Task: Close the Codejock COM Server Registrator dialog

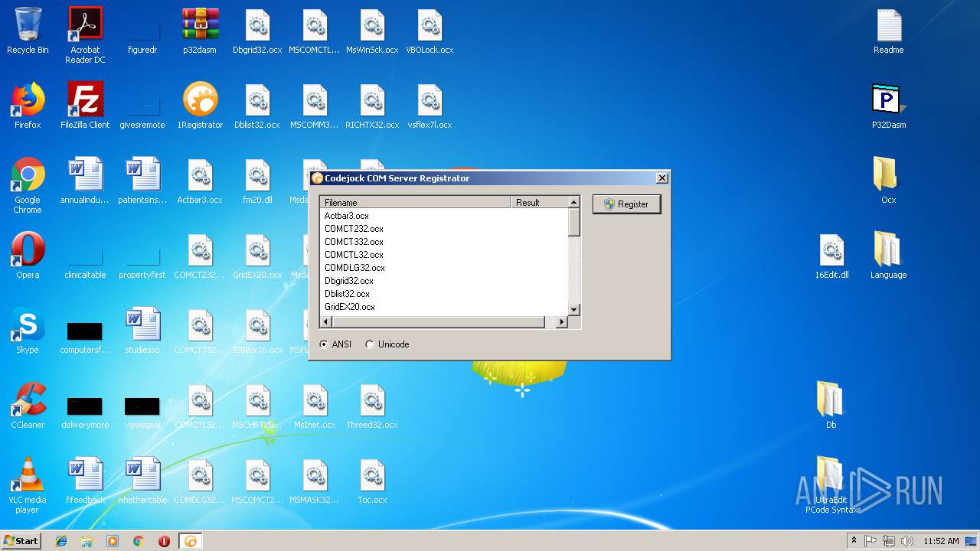Action: click(662, 178)
